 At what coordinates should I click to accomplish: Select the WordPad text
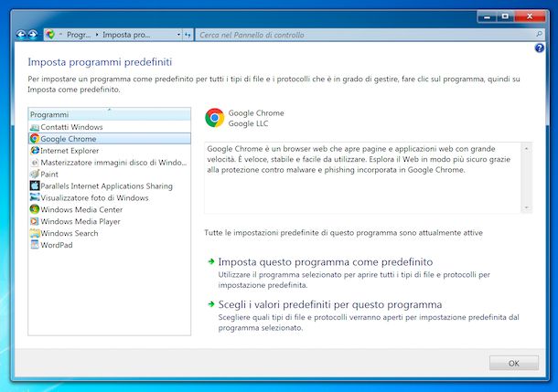click(57, 245)
